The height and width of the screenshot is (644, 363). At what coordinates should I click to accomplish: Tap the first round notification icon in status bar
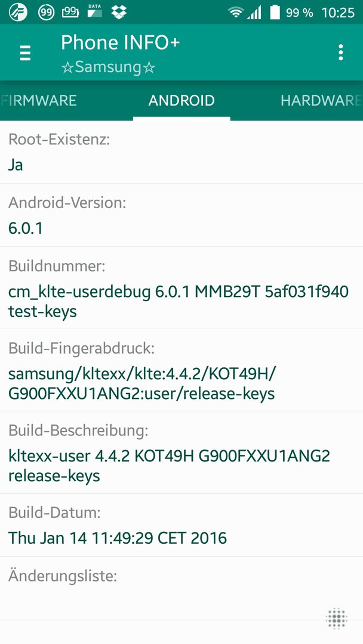tap(18, 13)
